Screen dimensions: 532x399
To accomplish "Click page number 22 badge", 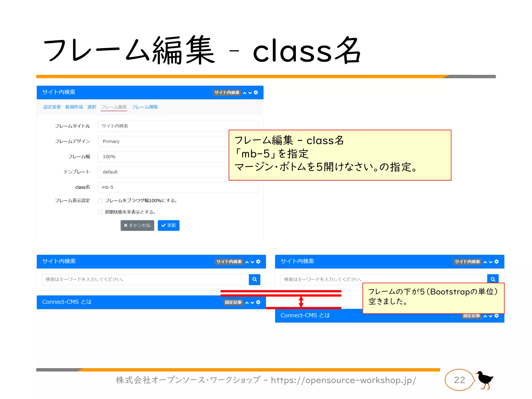I will point(460,380).
